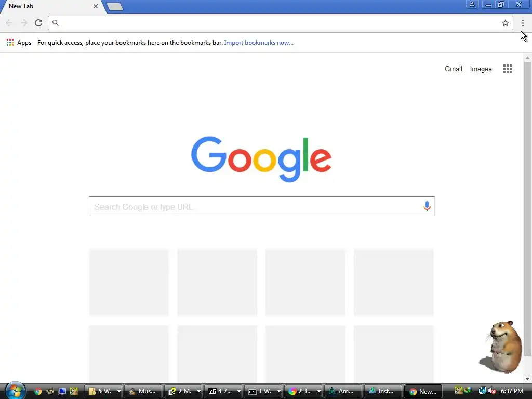Open a new tab with the tab-strip button
This screenshot has height=399, width=532.
tap(115, 6)
